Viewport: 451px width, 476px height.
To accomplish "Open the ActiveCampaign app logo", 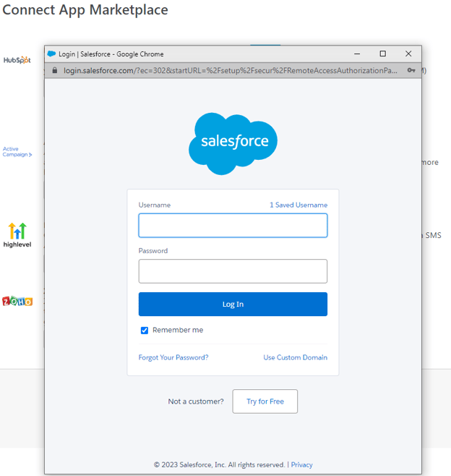I will pos(17,152).
